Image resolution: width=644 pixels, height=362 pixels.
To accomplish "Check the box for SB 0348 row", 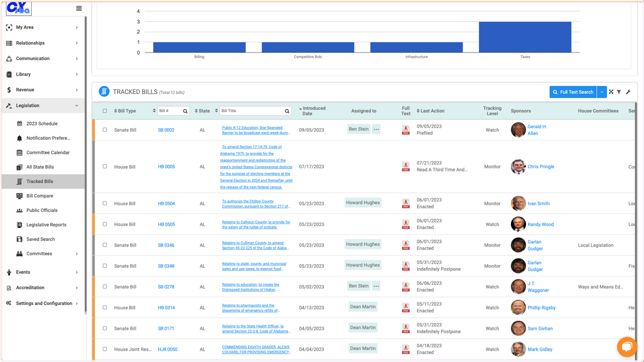I will click(105, 266).
